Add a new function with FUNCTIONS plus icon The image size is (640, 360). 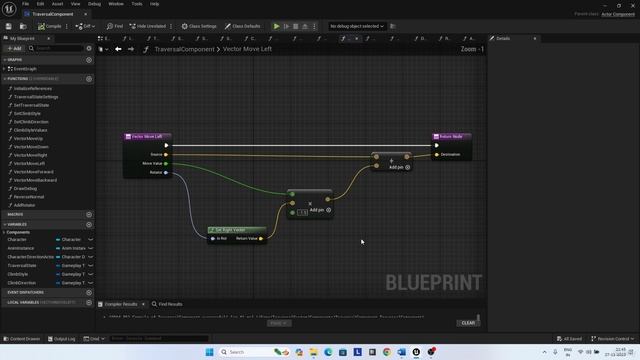pos(89,79)
